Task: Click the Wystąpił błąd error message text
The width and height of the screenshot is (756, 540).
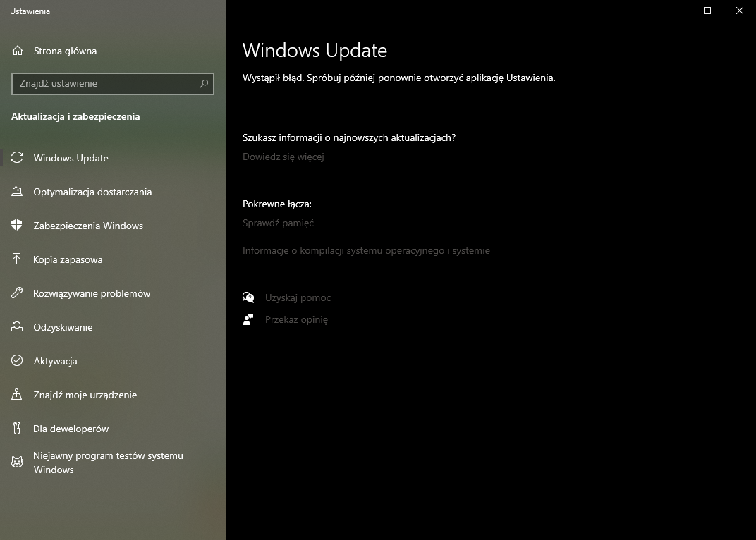Action: [x=398, y=78]
